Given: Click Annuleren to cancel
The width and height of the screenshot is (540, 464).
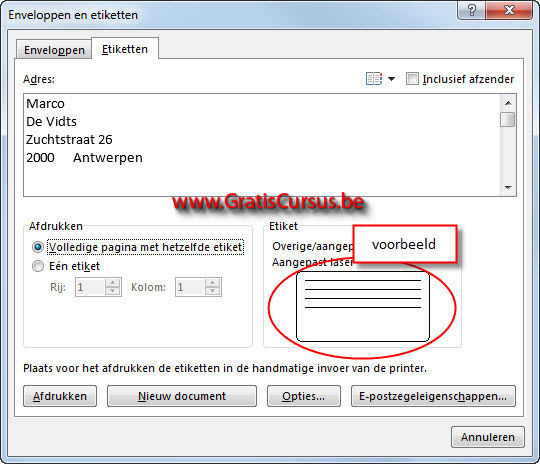Looking at the screenshot, I should click(x=488, y=437).
